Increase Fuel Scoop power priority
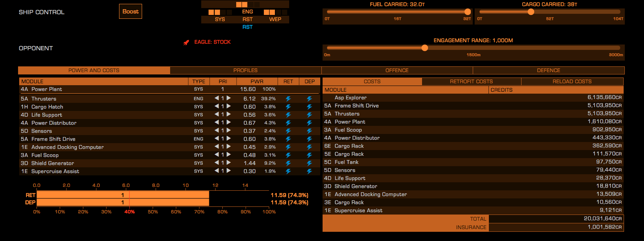 228,155
